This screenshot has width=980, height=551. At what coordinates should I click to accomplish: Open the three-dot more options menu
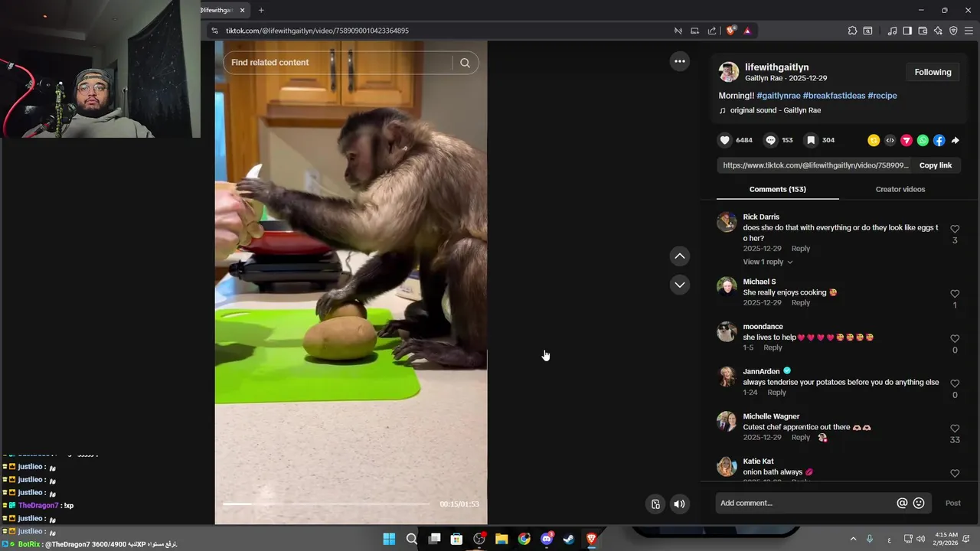679,61
